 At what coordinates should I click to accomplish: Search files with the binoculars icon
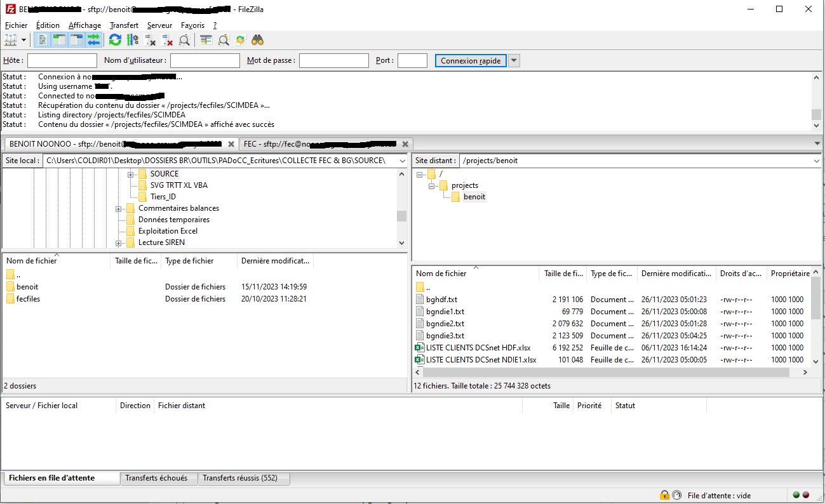pyautogui.click(x=257, y=40)
